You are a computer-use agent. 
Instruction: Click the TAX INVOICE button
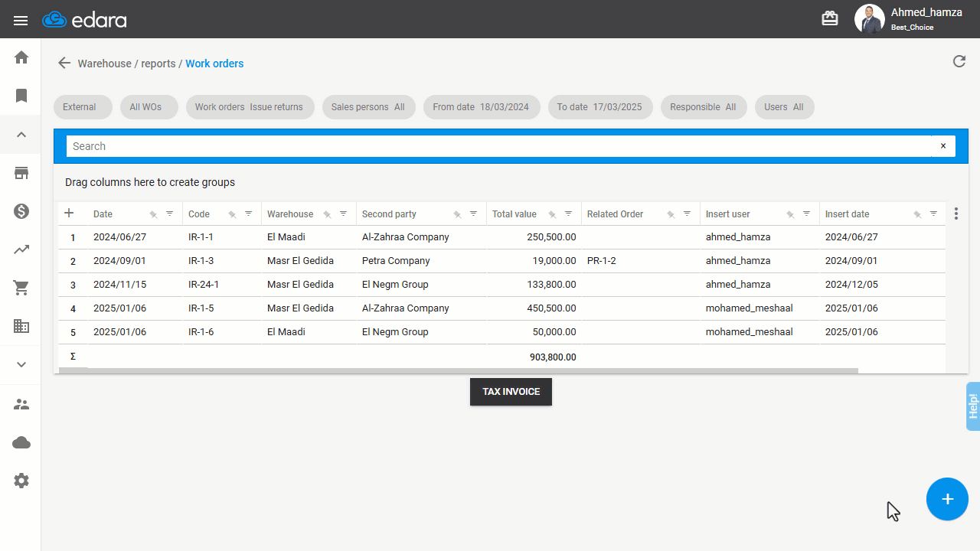(511, 392)
